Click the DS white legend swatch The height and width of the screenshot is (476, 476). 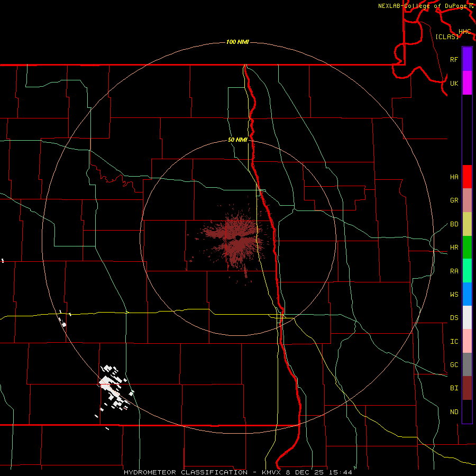pyautogui.click(x=467, y=317)
